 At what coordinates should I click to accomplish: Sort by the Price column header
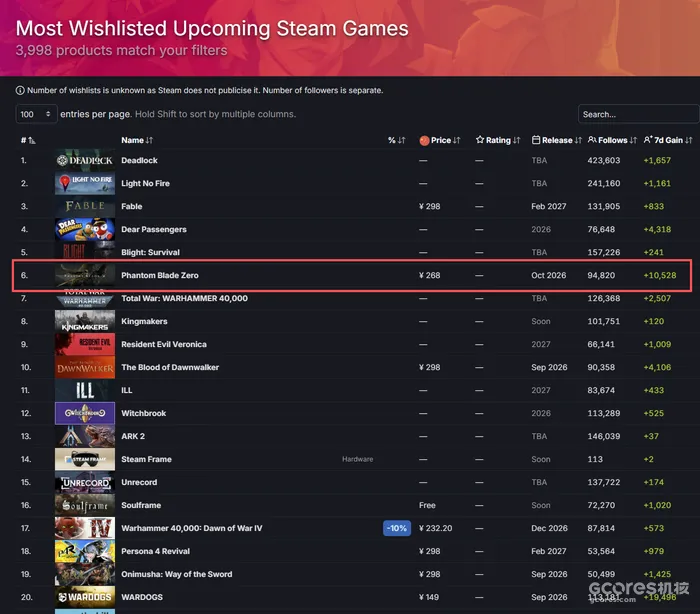tap(440, 140)
